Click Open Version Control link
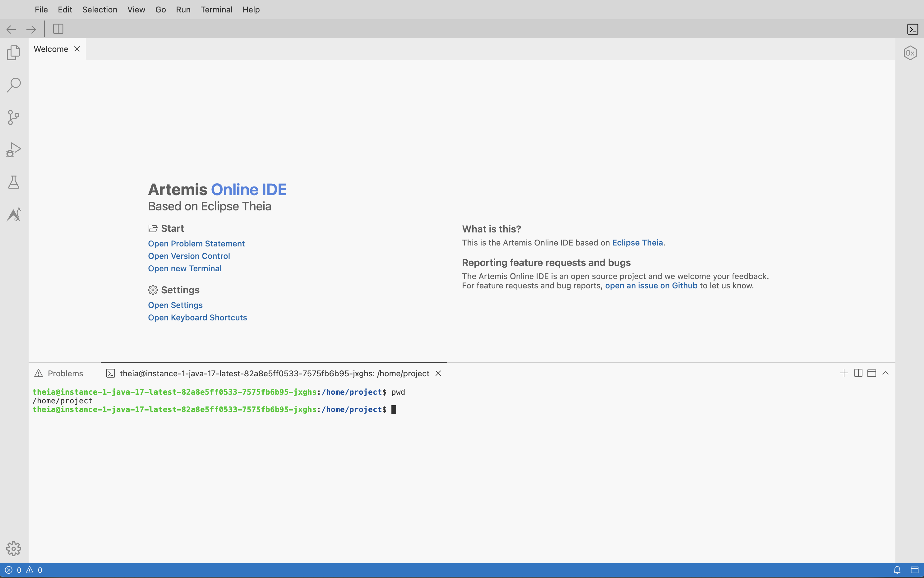924x578 pixels. pyautogui.click(x=189, y=256)
